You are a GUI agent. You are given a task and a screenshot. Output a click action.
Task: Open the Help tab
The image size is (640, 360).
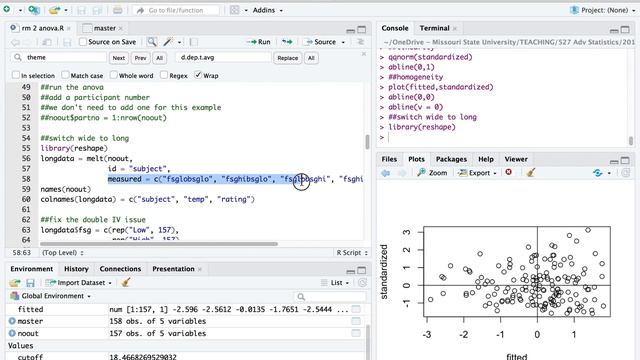coord(486,159)
